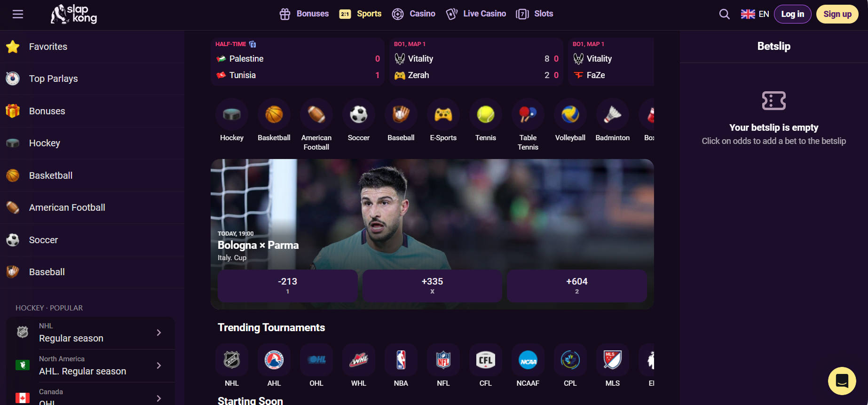Viewport: 868px width, 405px height.
Task: Open the MLS tournament logo
Action: tap(613, 360)
